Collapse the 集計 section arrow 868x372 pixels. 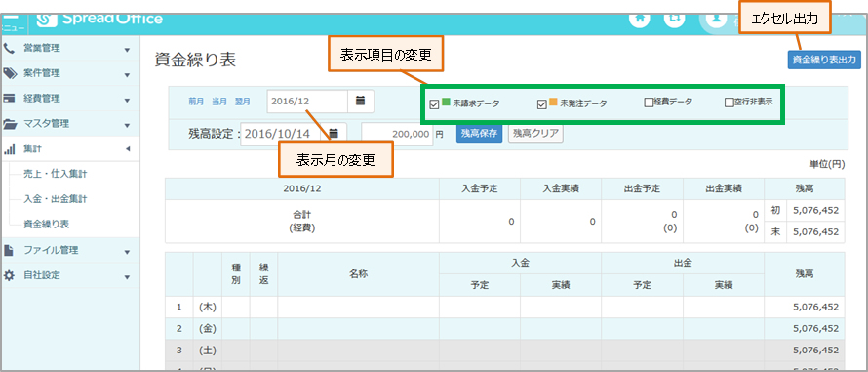pyautogui.click(x=128, y=149)
